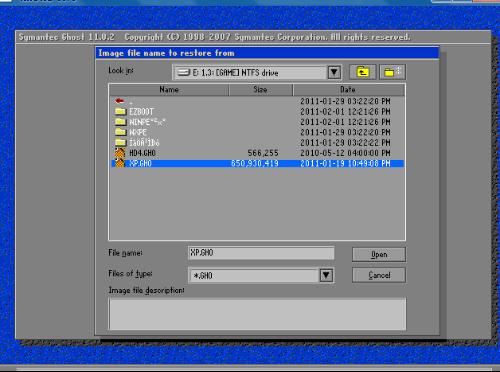The width and height of the screenshot is (500, 372).
Task: Click the WXPE folder name
Action: pyautogui.click(x=138, y=132)
